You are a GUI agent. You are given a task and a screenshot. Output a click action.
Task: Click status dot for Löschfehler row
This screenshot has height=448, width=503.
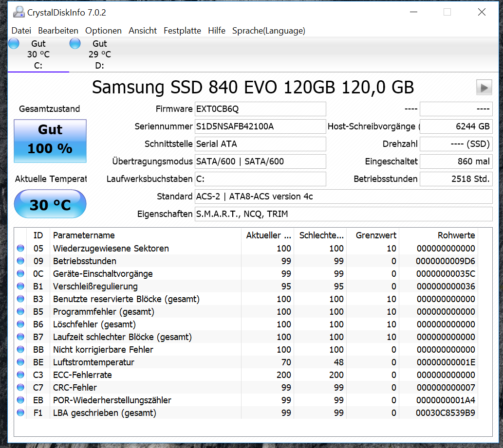pos(20,324)
